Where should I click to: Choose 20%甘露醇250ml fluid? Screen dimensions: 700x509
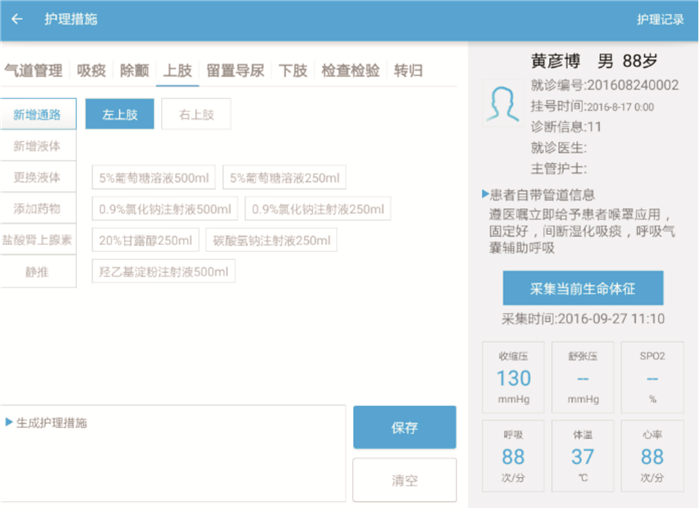click(x=145, y=240)
